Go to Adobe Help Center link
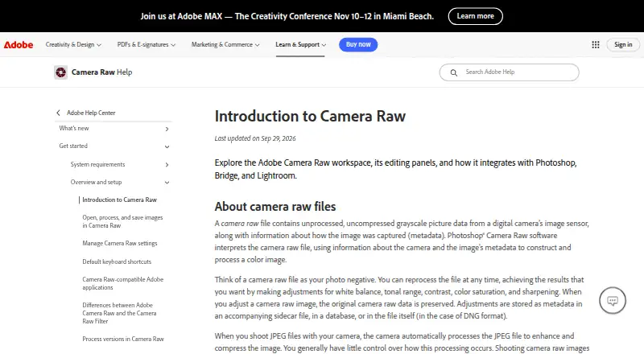This screenshot has height=354, width=644. pos(91,113)
